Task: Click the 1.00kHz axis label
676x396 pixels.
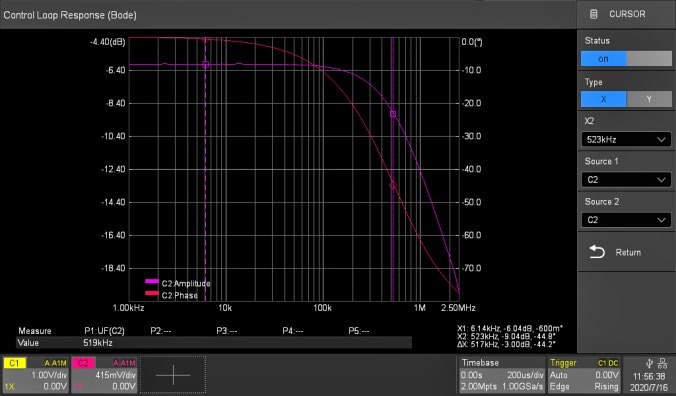Action: tap(128, 308)
